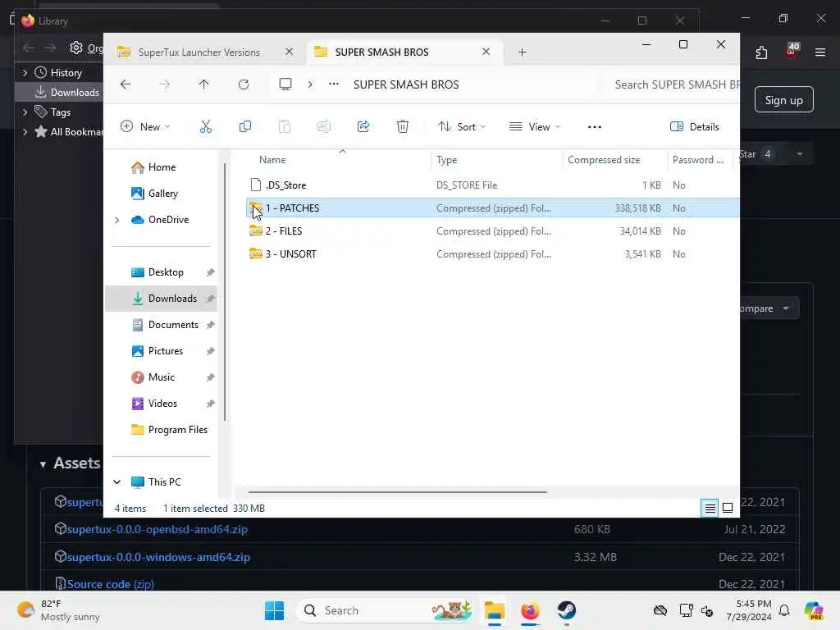Refresh the SUPER SMASH BROS folder
This screenshot has width=840, height=630.
pos(244,84)
